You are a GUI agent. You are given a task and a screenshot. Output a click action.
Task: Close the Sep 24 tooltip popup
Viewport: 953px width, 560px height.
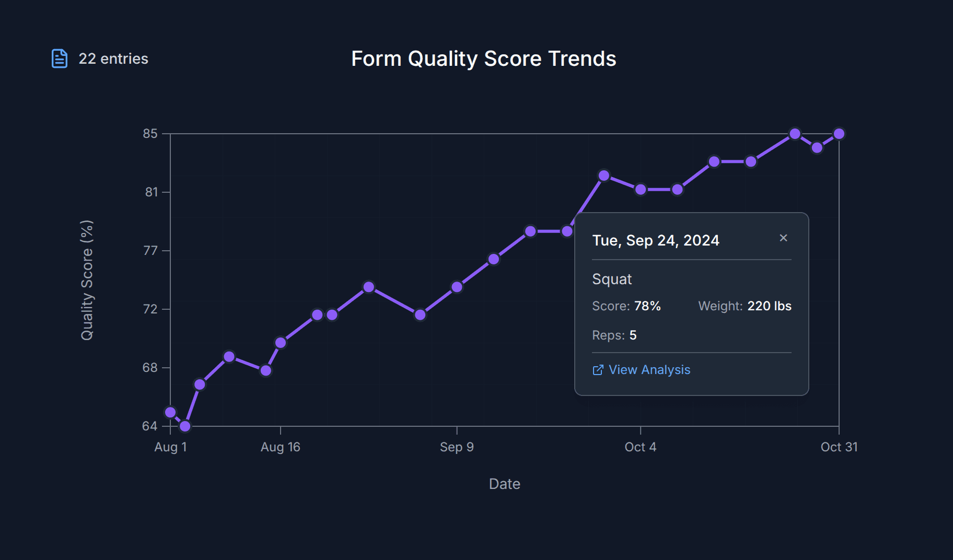pos(783,238)
